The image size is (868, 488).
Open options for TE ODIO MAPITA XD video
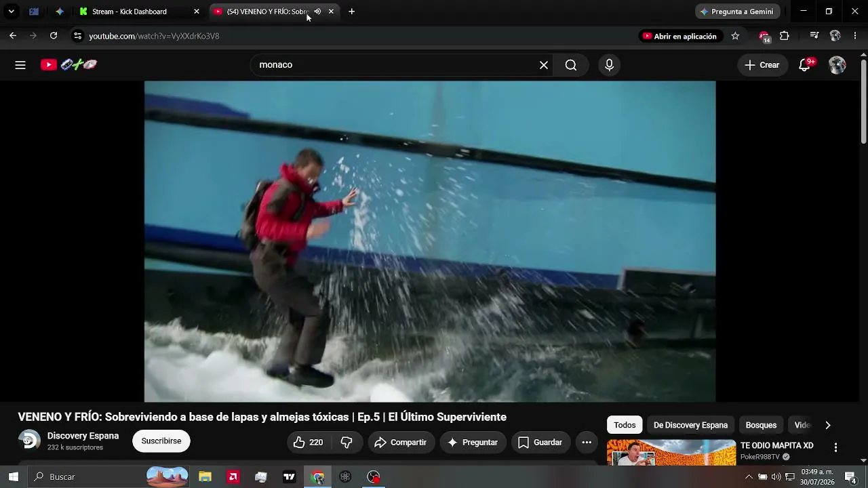pos(835,447)
